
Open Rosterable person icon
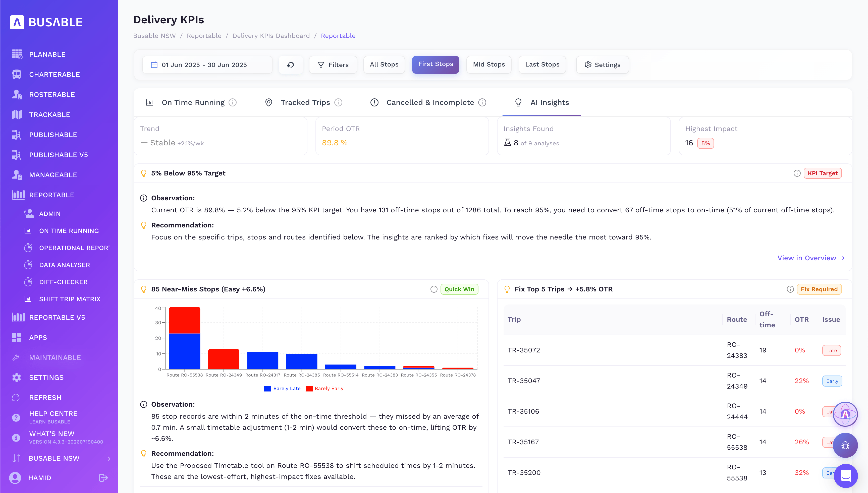click(x=17, y=94)
